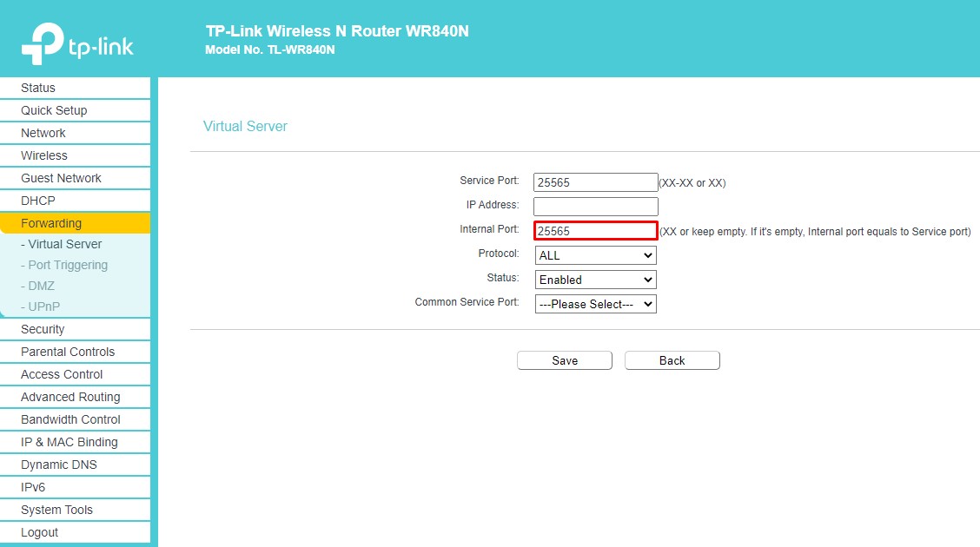Save the virtual server entry
Viewport: 980px width, 547px height.
coord(565,360)
